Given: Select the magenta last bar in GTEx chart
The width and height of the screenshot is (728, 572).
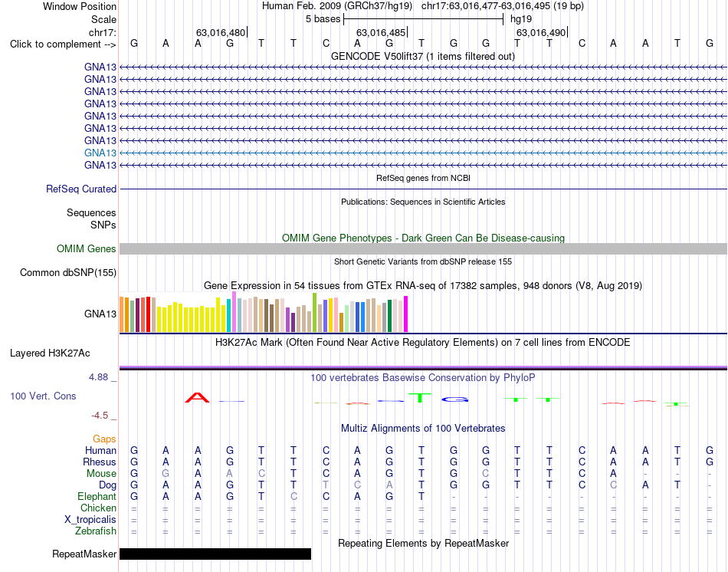Looking at the screenshot, I should coord(406,314).
